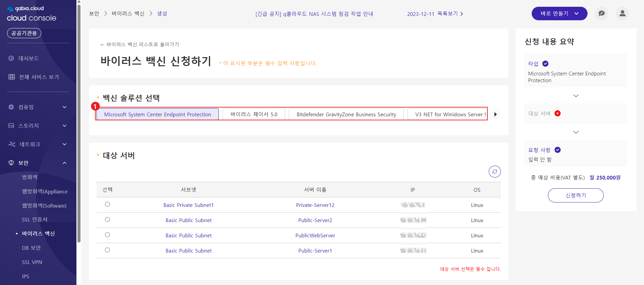Viewport: 644px width, 285px height.
Task: Click the 컴퓨팅 chip icon
Action: (11, 107)
